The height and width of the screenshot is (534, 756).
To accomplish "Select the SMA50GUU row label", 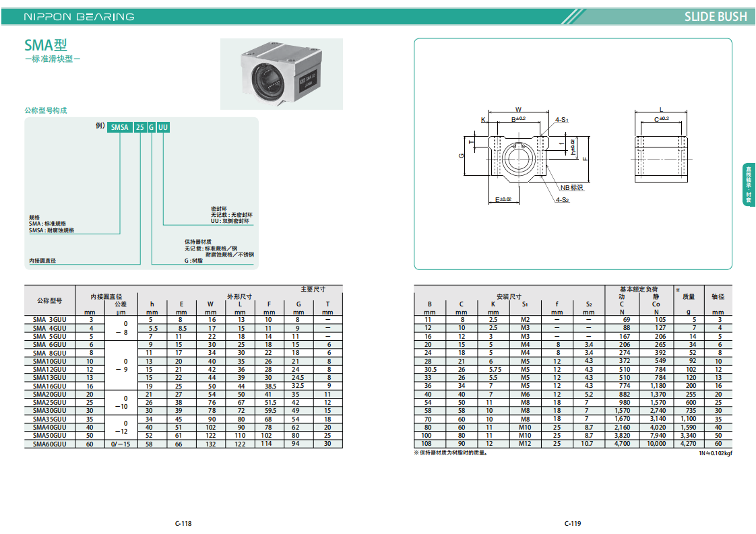I will 50,436.
